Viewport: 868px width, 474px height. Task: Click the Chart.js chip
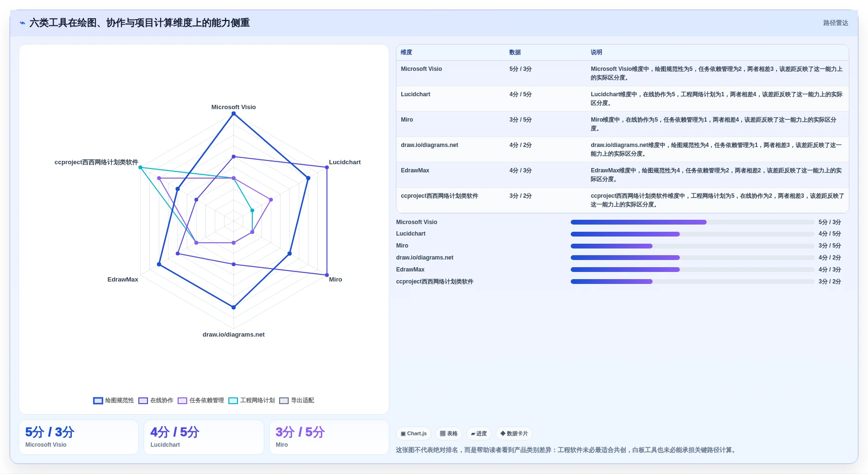(x=414, y=434)
